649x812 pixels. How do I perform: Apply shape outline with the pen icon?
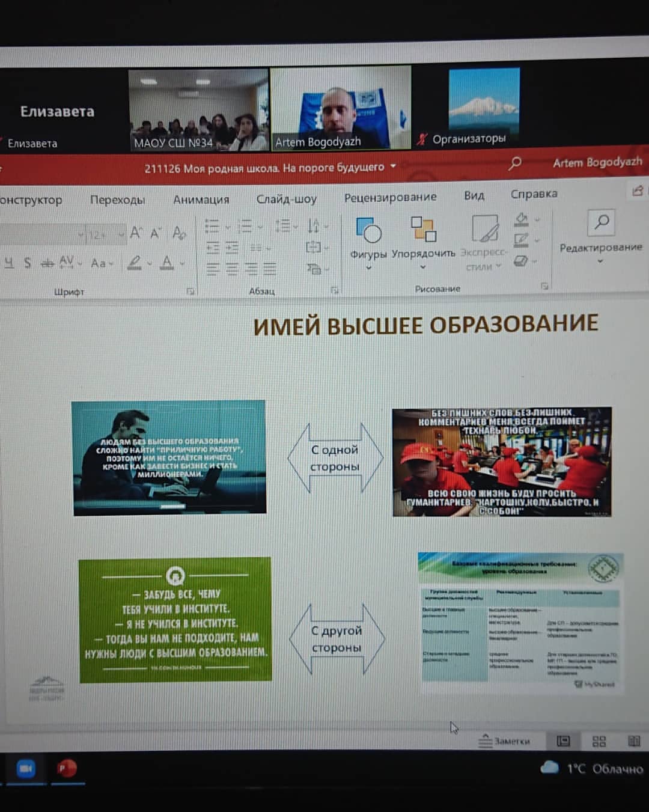coord(522,240)
